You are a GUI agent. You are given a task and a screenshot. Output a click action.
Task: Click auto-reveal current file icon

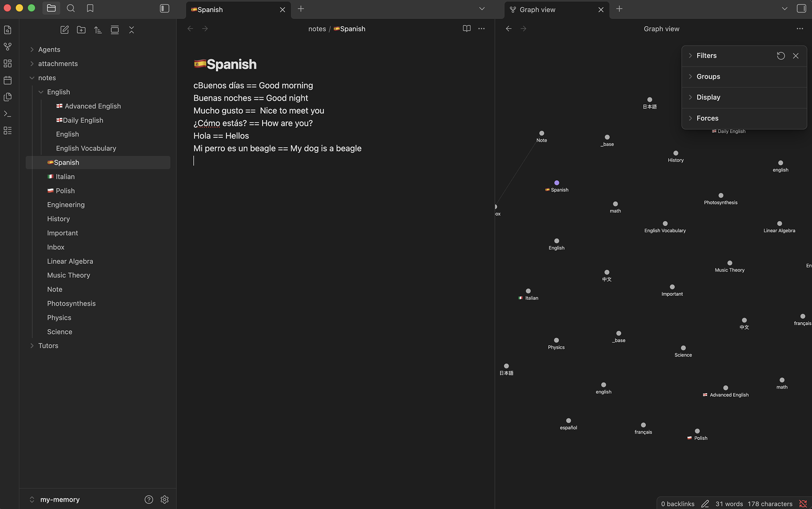coord(115,30)
